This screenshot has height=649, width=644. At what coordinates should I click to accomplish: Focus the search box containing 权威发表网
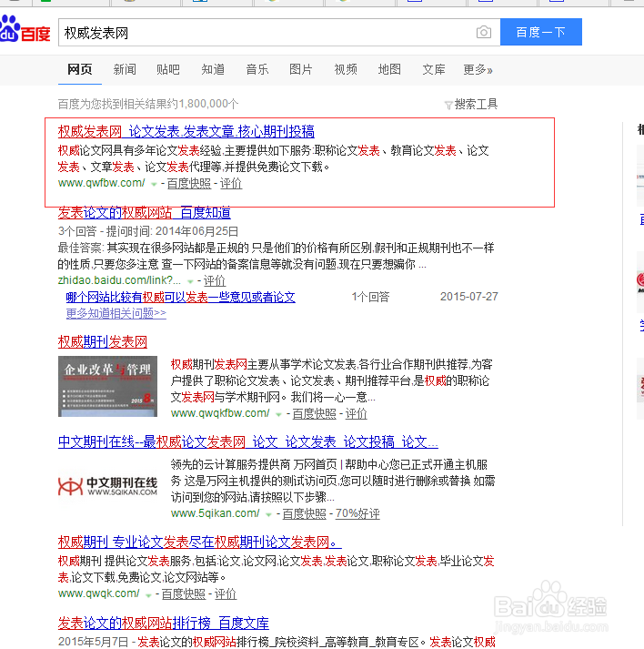coord(279,32)
